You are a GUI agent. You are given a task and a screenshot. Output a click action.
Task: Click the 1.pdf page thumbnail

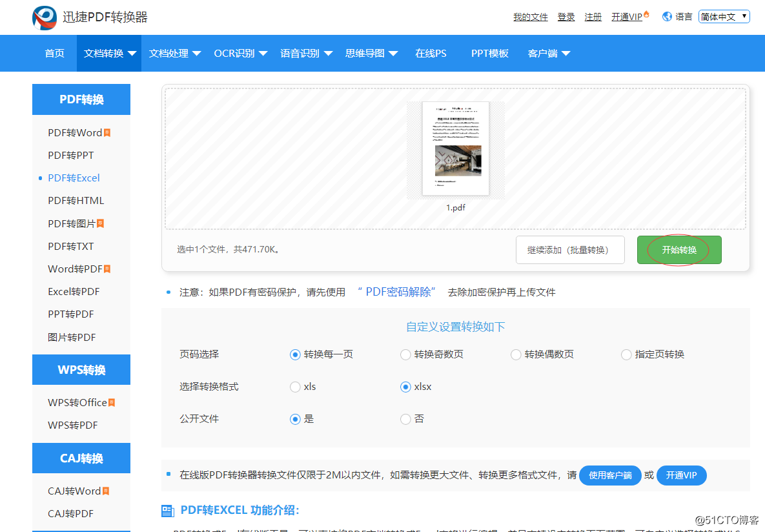[456, 148]
